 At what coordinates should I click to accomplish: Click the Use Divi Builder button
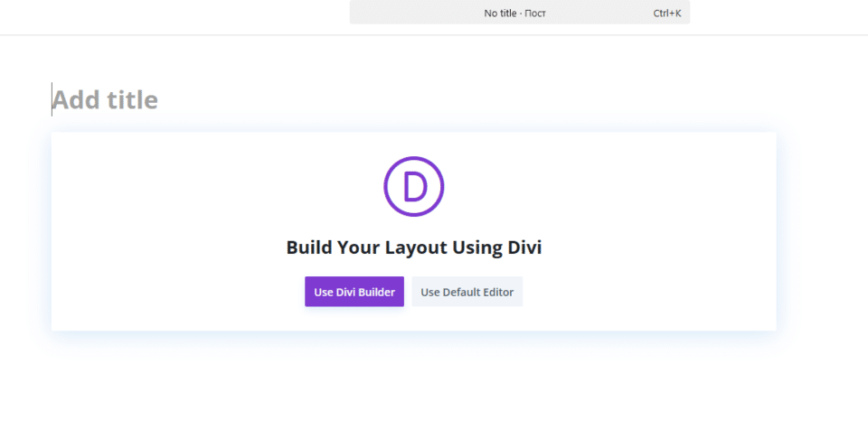tap(354, 292)
